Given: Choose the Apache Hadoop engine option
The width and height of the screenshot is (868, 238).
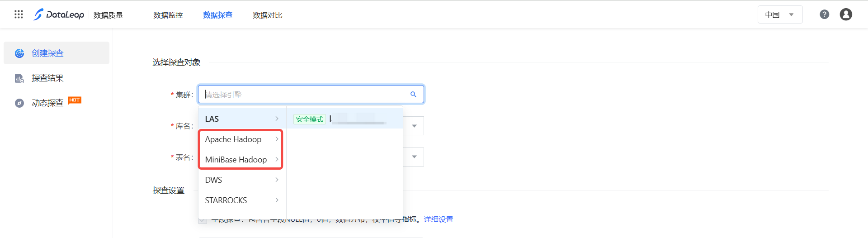Looking at the screenshot, I should pyautogui.click(x=242, y=139).
